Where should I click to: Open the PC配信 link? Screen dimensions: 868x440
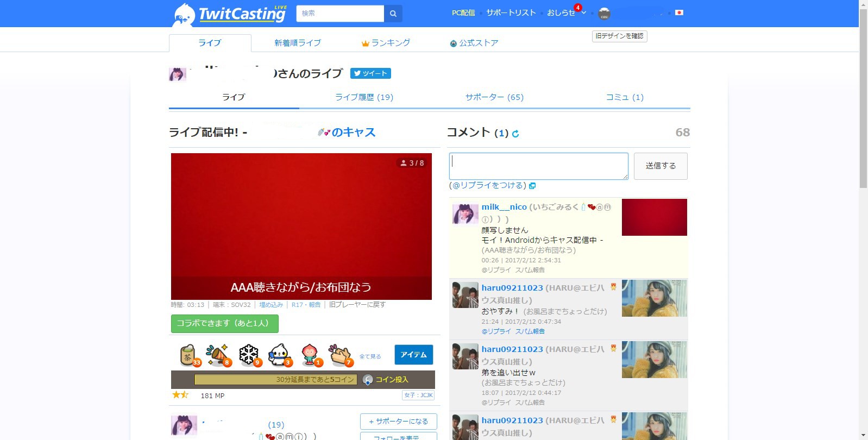click(x=463, y=12)
